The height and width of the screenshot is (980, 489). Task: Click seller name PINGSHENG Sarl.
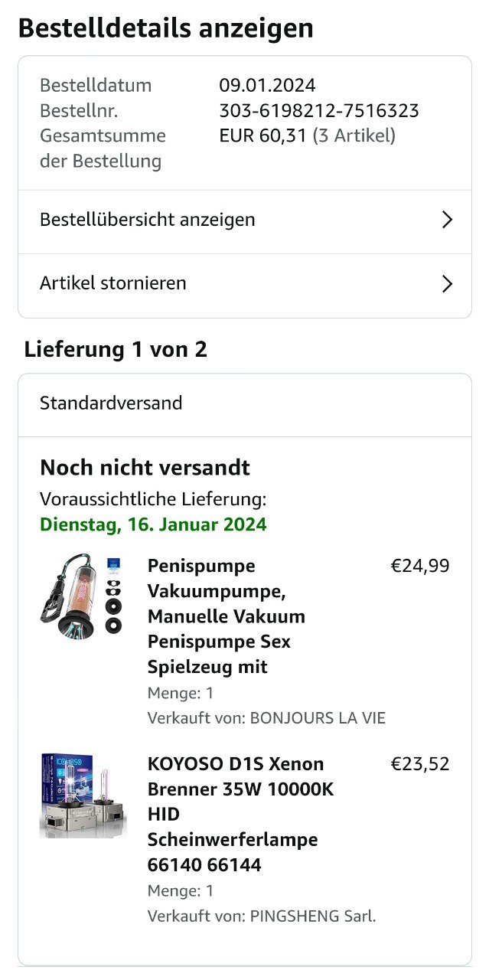[x=313, y=916]
